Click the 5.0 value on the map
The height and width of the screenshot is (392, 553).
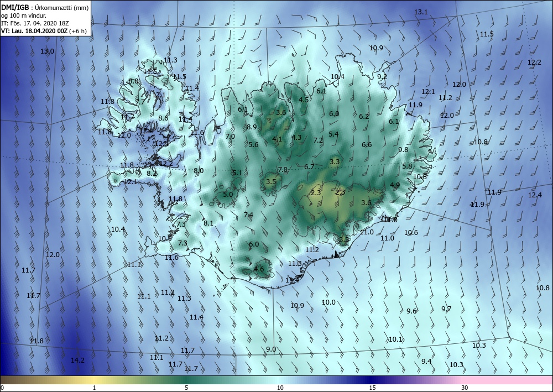point(228,194)
